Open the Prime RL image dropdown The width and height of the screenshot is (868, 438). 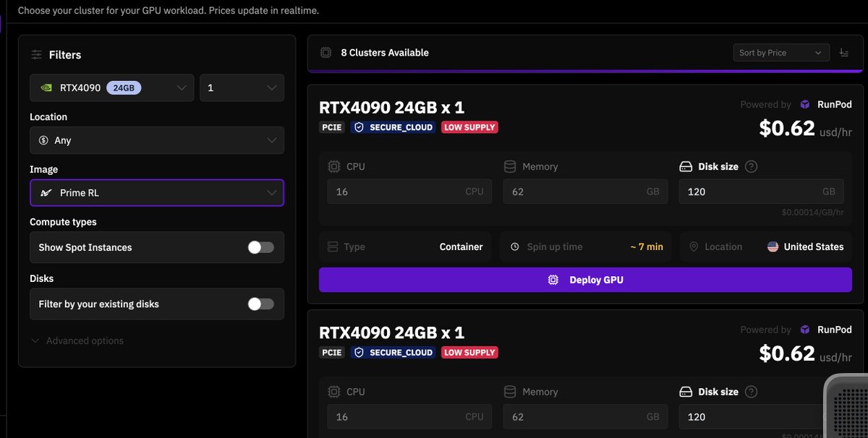[156, 193]
